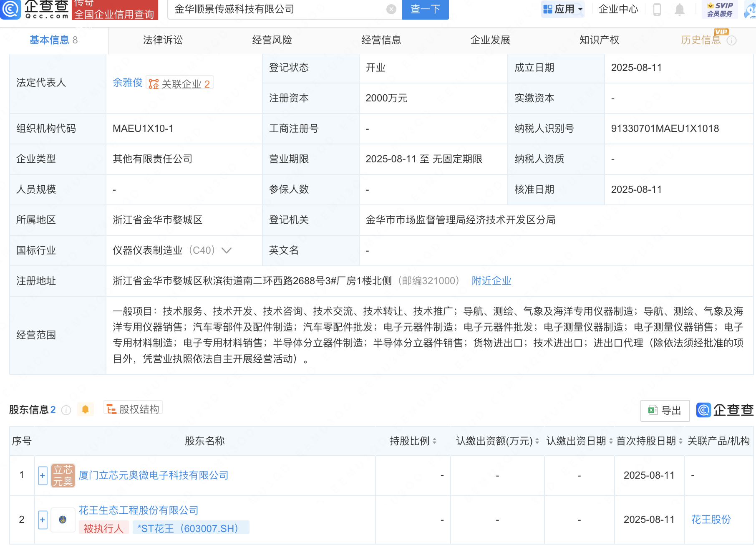Open the 应用 grid dropdown
Screen dimensions: 756x545
[x=563, y=9]
